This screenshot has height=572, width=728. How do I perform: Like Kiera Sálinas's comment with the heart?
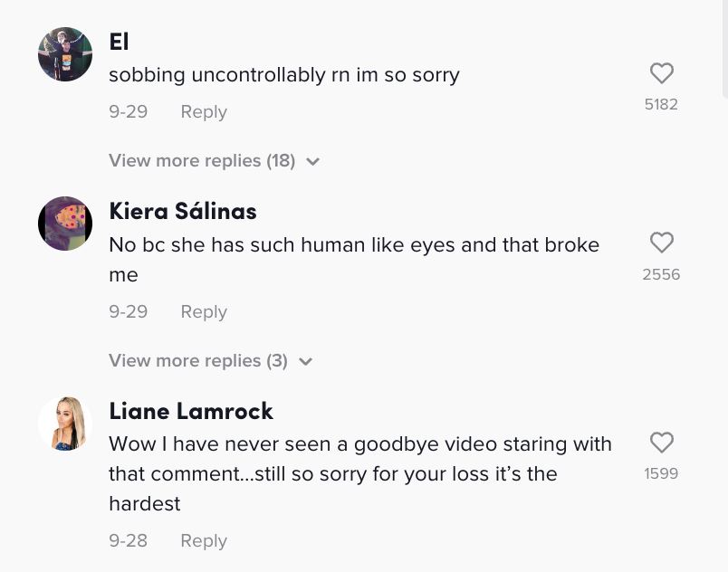tap(662, 243)
